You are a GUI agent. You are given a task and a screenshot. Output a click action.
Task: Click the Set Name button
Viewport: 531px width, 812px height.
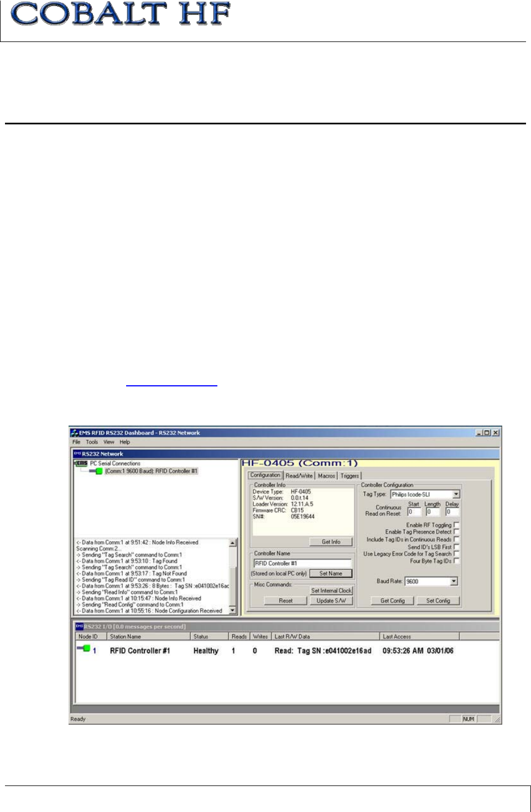(331, 574)
